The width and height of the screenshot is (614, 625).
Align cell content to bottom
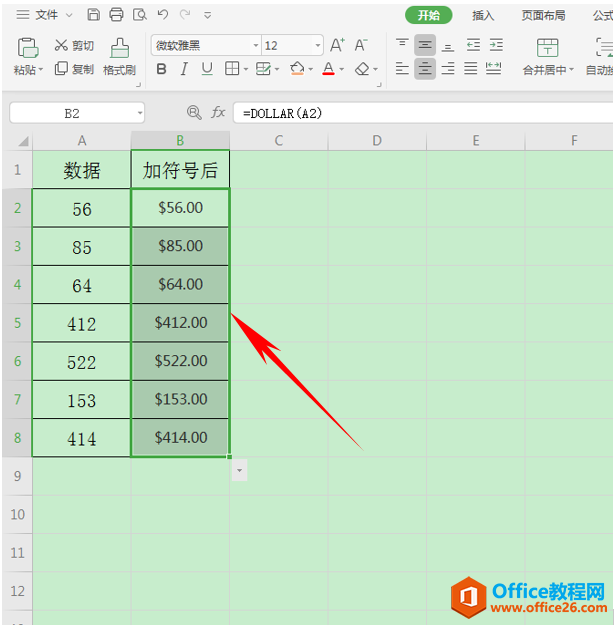coord(448,46)
